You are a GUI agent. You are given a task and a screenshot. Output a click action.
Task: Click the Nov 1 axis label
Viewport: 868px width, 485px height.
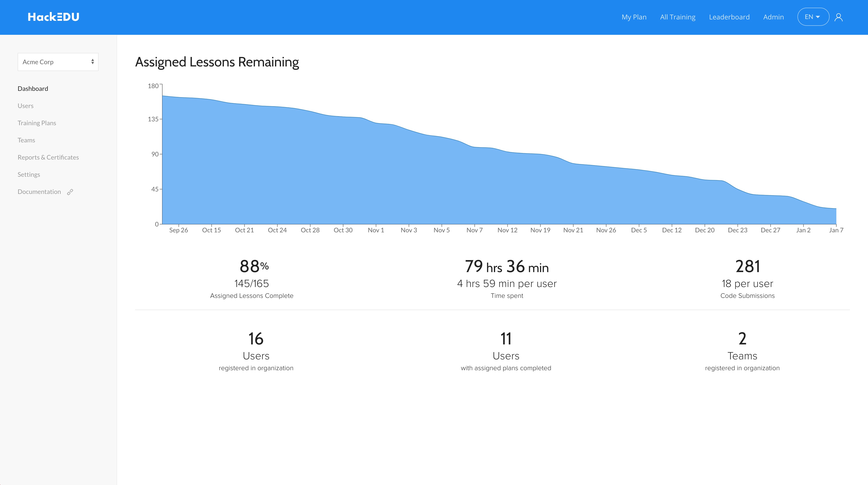(x=376, y=230)
